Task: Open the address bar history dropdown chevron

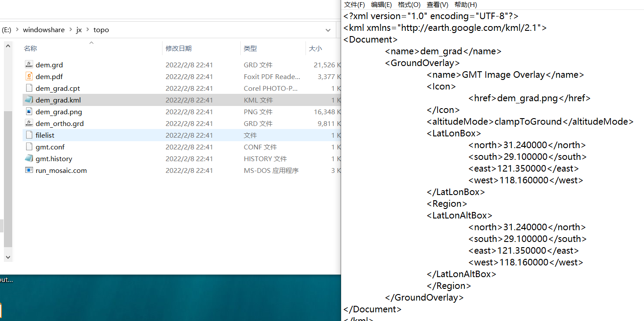Action: pos(328,30)
